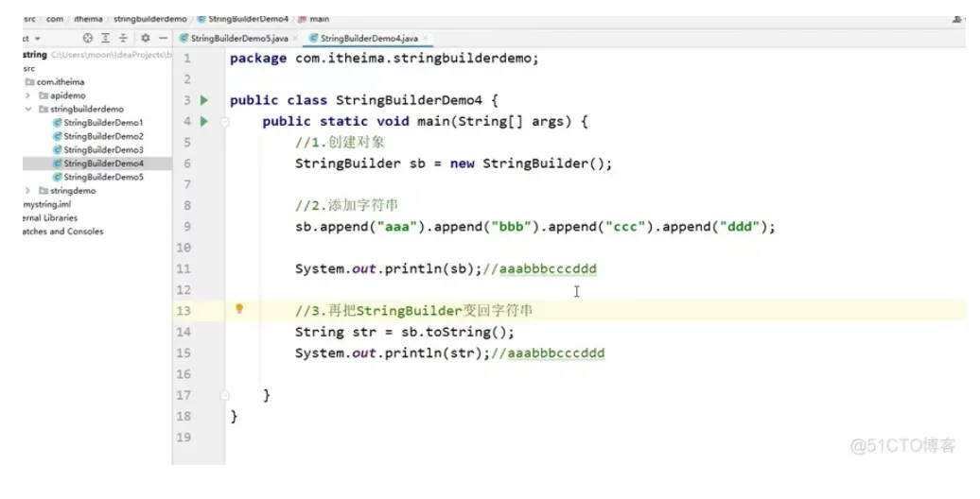Click class icon of StringBuilderDemo1
Viewport: 980px width, 499px height.
(58, 123)
